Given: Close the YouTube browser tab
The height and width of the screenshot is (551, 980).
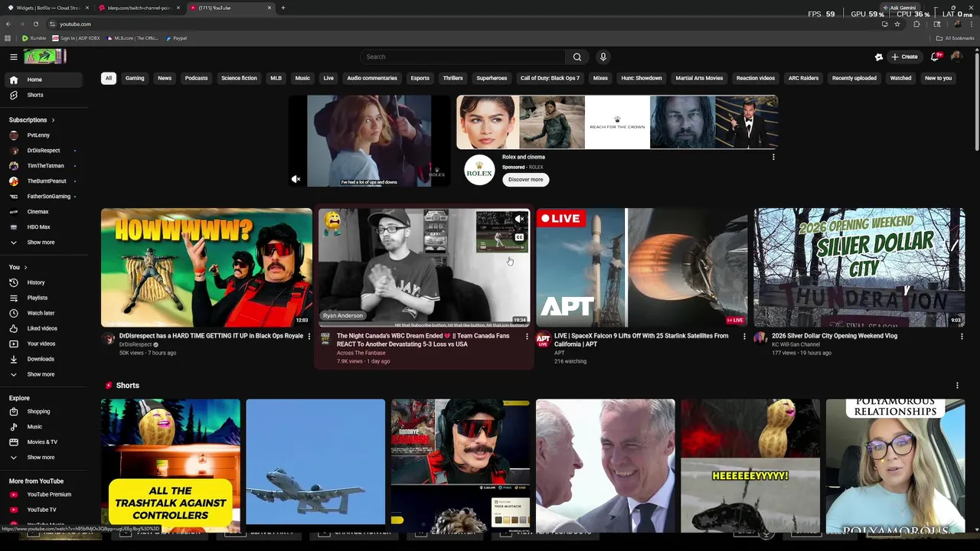Looking at the screenshot, I should pos(269,8).
